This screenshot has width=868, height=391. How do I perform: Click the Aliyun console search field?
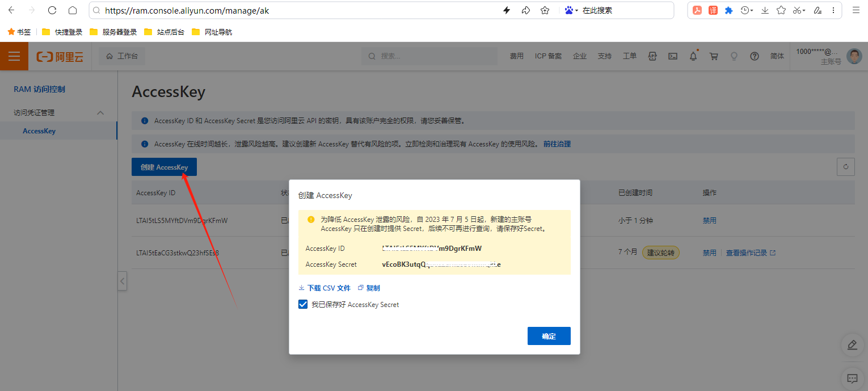coord(429,56)
